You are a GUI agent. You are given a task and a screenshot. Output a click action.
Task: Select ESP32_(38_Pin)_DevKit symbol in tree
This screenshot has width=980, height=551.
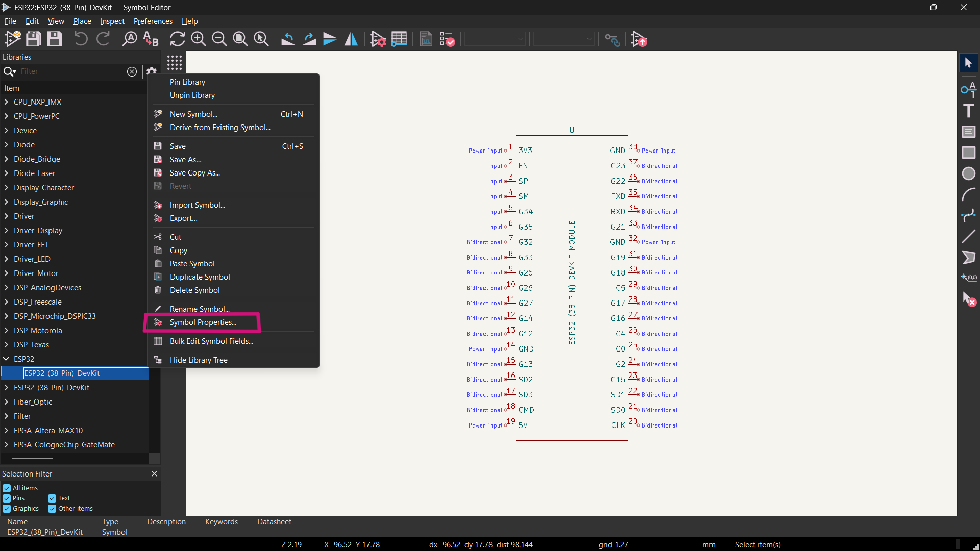pyautogui.click(x=76, y=373)
